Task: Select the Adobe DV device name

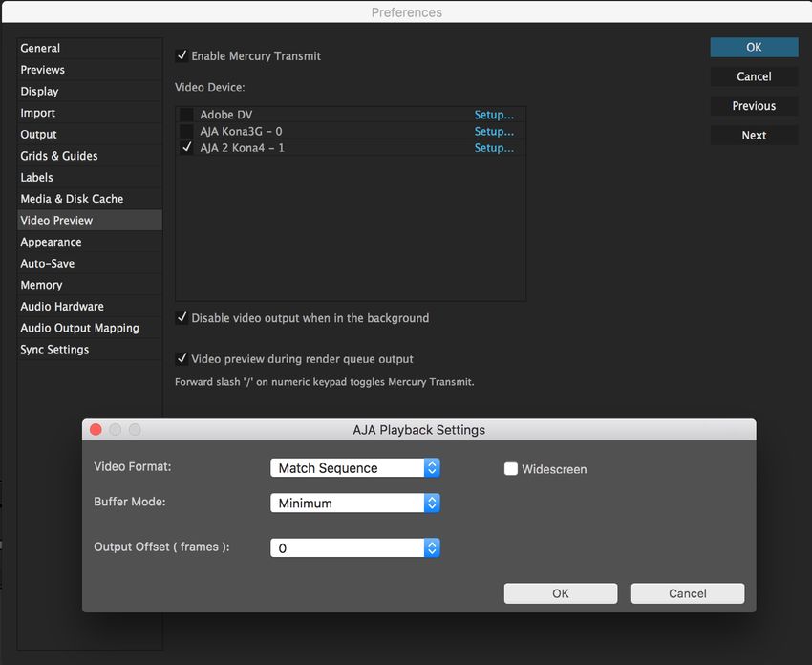Action: pos(226,115)
